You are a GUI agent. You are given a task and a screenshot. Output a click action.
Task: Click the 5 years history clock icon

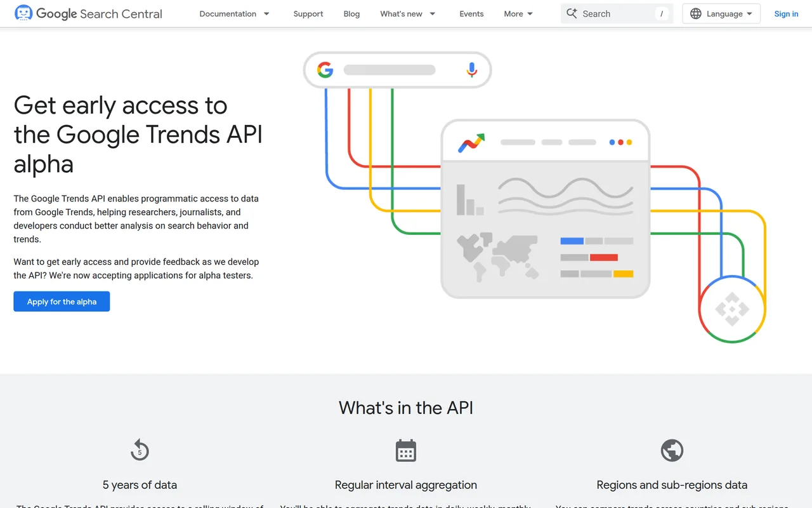(140, 451)
